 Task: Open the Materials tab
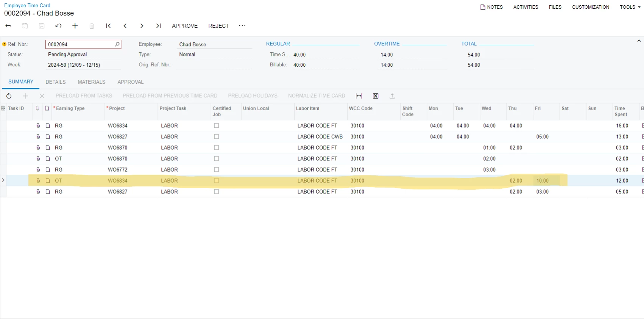[92, 82]
